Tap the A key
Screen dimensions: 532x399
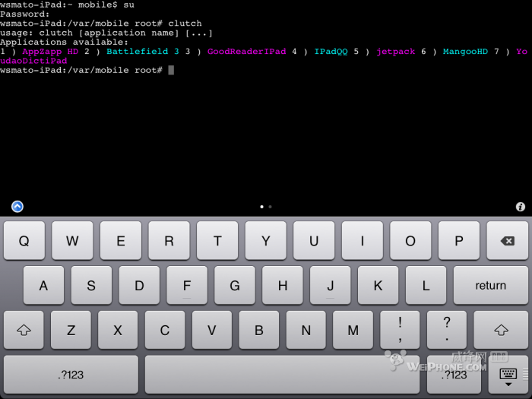[x=43, y=285]
